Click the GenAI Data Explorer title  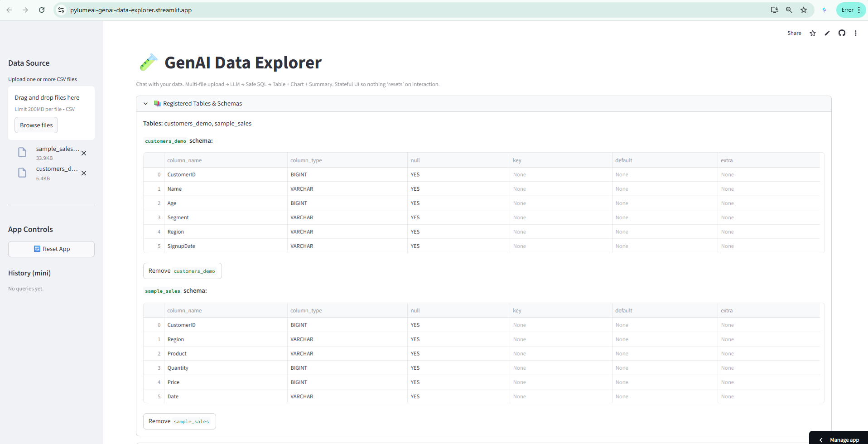(x=243, y=63)
